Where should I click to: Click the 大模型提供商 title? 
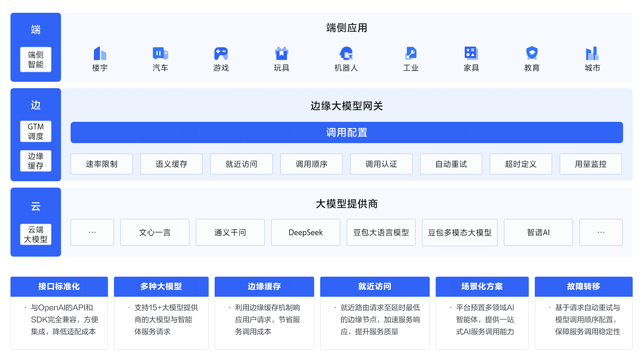(347, 204)
